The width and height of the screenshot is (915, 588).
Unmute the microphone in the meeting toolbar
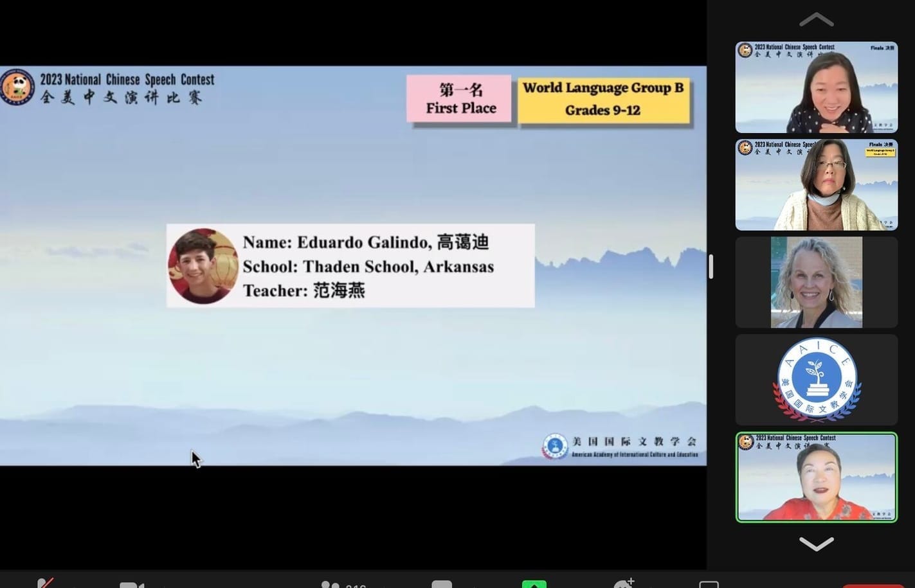[44, 584]
